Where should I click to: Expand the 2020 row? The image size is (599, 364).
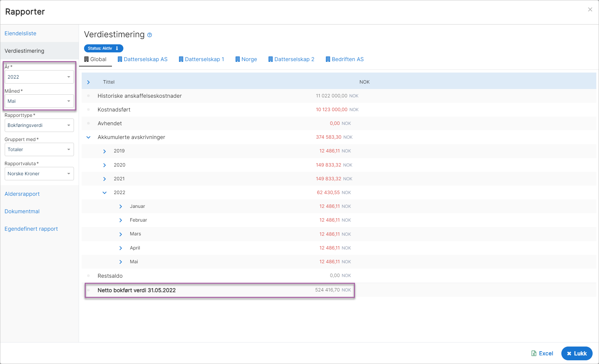tap(105, 165)
